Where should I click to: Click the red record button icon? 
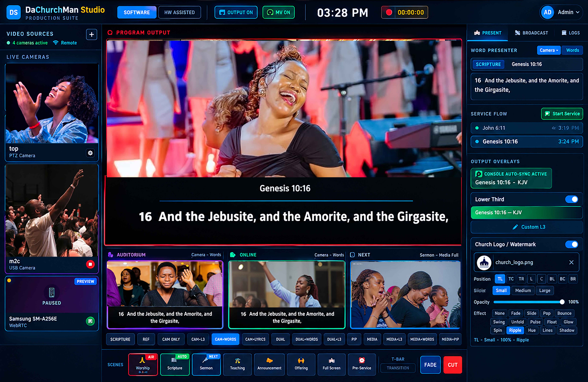click(x=389, y=12)
